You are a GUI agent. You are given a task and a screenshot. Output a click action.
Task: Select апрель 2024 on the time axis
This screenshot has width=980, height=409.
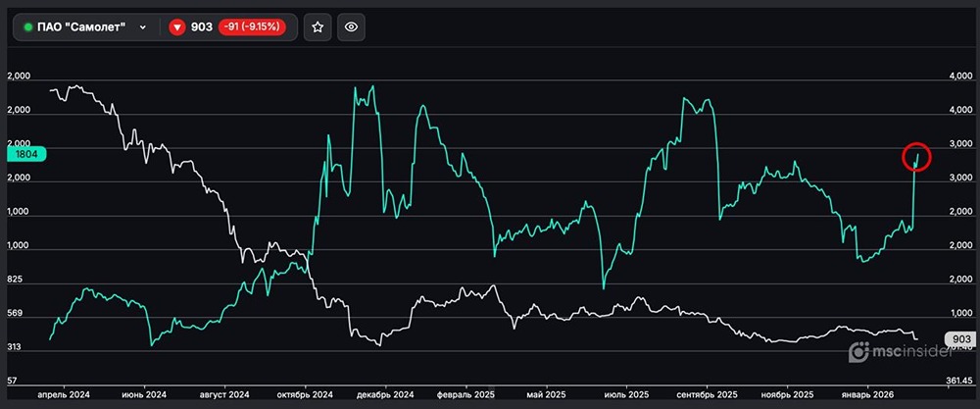(x=64, y=394)
